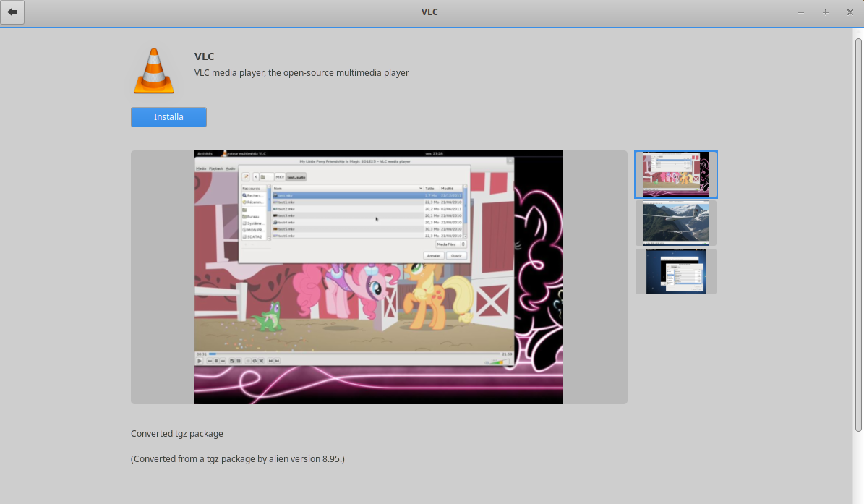Screen dimensions: 864x504
Task: Select the pony screenshot thumbnail
Action: [x=675, y=174]
